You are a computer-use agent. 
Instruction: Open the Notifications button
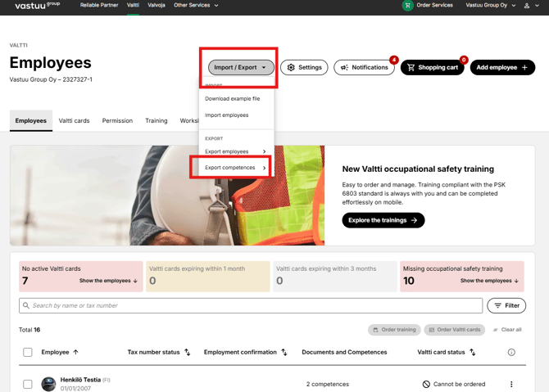(x=364, y=67)
